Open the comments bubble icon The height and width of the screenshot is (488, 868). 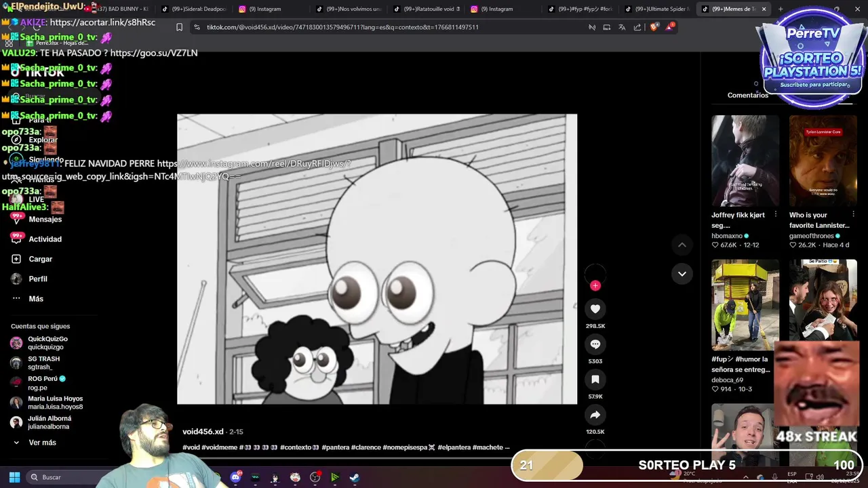[x=595, y=344]
